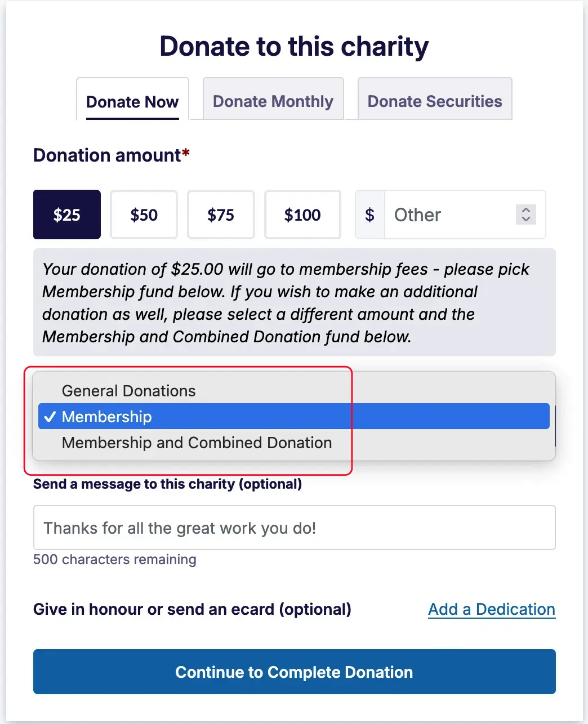Pick the $75 donation amount

[x=221, y=214]
